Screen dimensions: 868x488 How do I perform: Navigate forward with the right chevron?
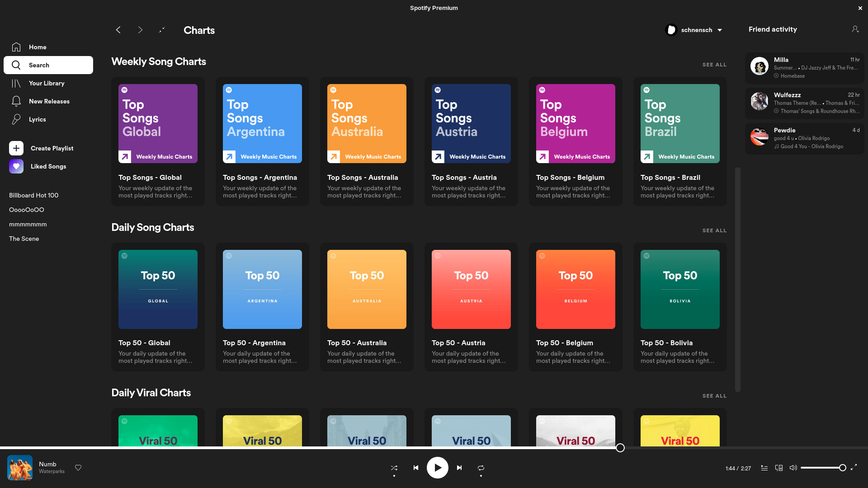click(x=140, y=30)
